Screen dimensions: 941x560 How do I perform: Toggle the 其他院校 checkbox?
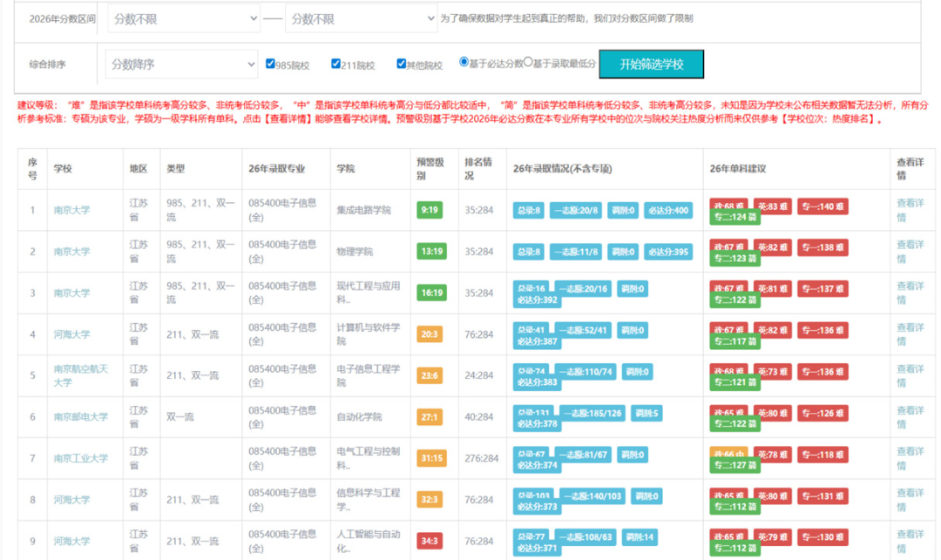tap(401, 64)
